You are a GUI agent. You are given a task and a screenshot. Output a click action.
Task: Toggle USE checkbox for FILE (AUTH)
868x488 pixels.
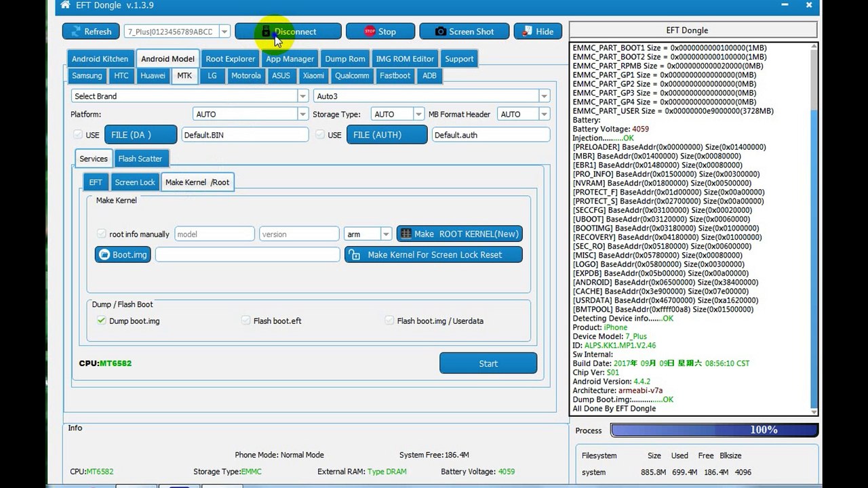[x=320, y=135]
